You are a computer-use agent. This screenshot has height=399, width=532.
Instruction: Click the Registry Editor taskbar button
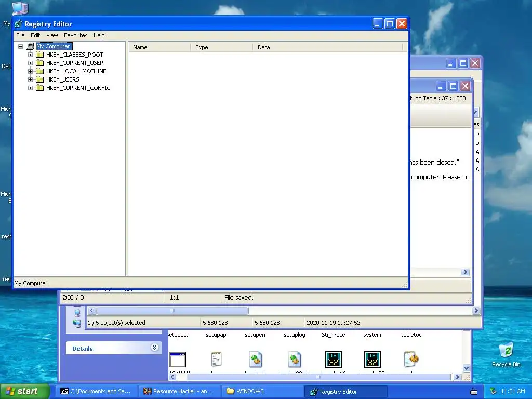click(x=346, y=392)
